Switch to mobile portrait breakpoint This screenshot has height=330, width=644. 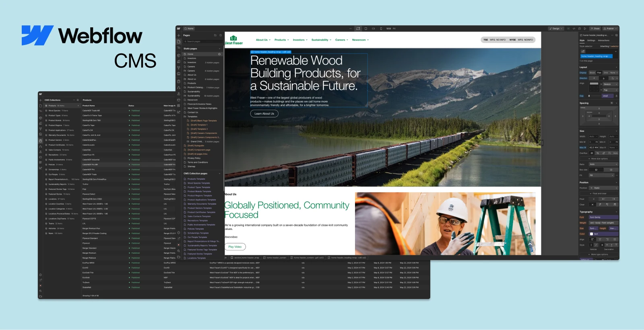(x=381, y=29)
